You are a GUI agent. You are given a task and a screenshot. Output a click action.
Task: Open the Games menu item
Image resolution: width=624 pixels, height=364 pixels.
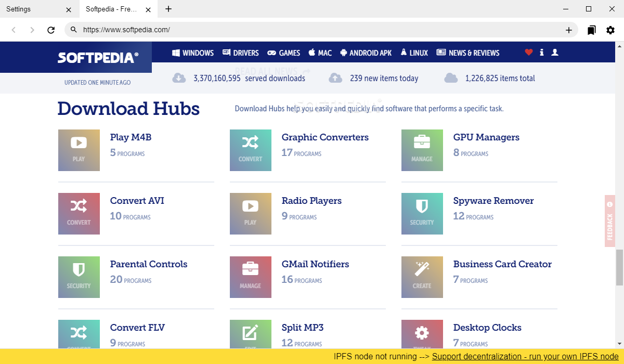284,53
